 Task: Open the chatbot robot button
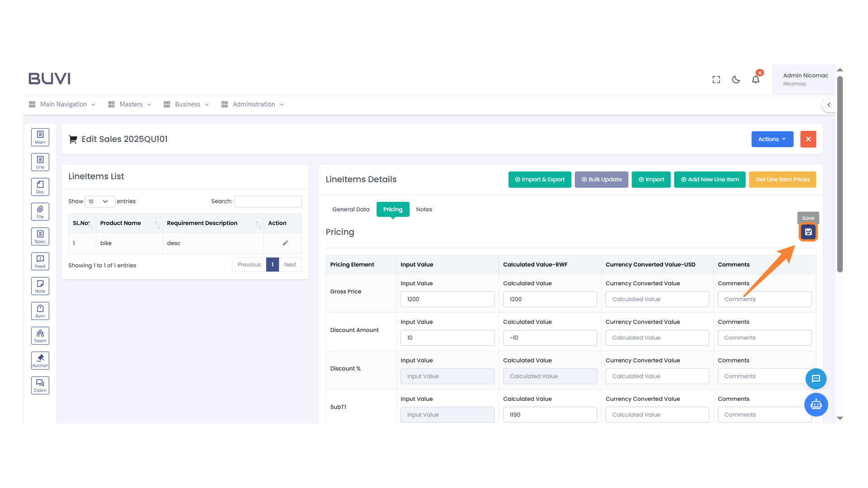coord(816,404)
